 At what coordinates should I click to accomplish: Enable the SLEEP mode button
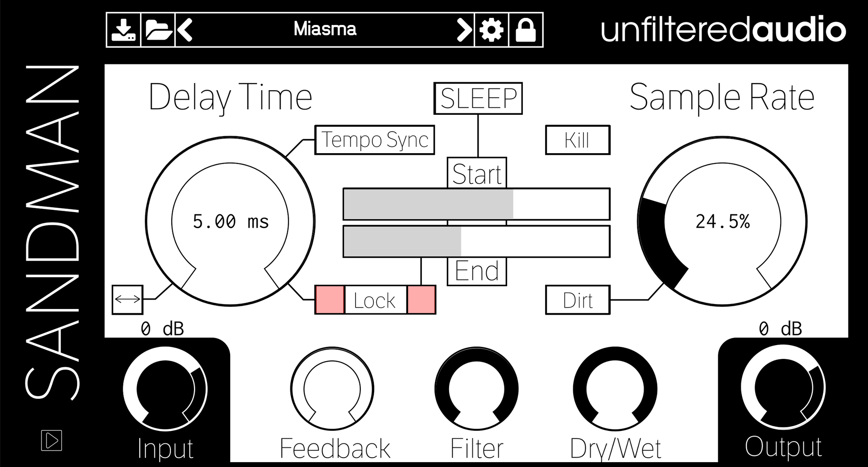(x=478, y=98)
